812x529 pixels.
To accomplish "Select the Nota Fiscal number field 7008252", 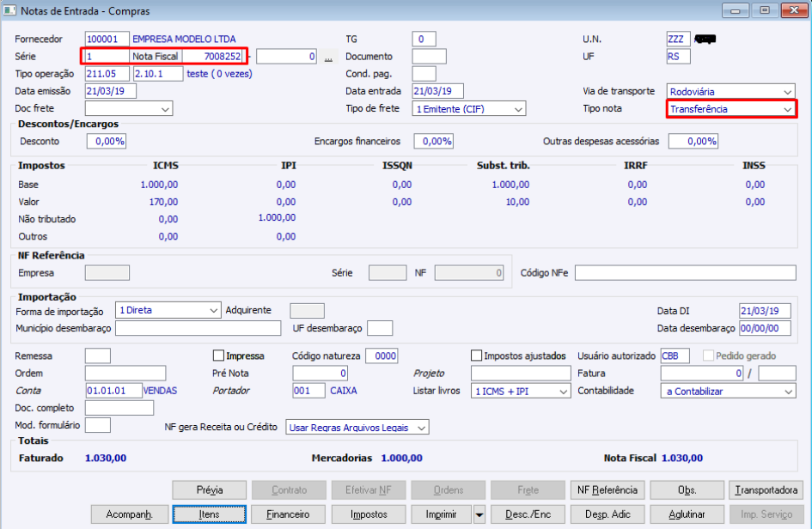I will coord(213,57).
